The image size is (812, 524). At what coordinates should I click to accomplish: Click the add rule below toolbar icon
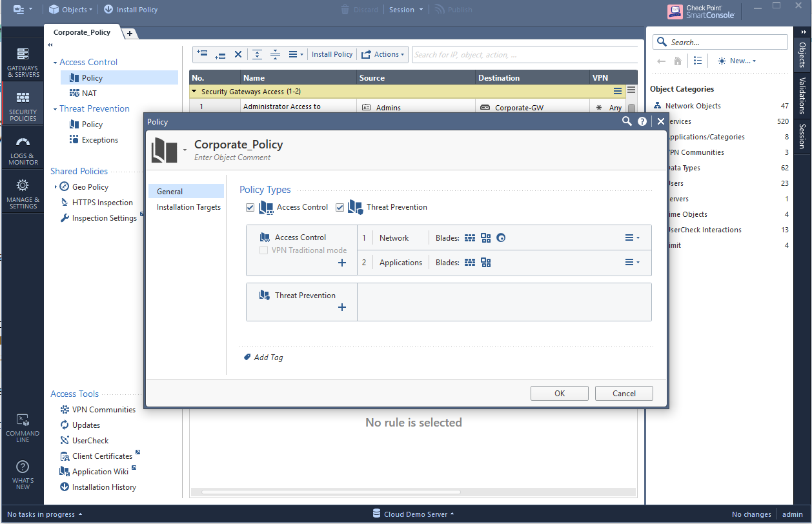220,54
